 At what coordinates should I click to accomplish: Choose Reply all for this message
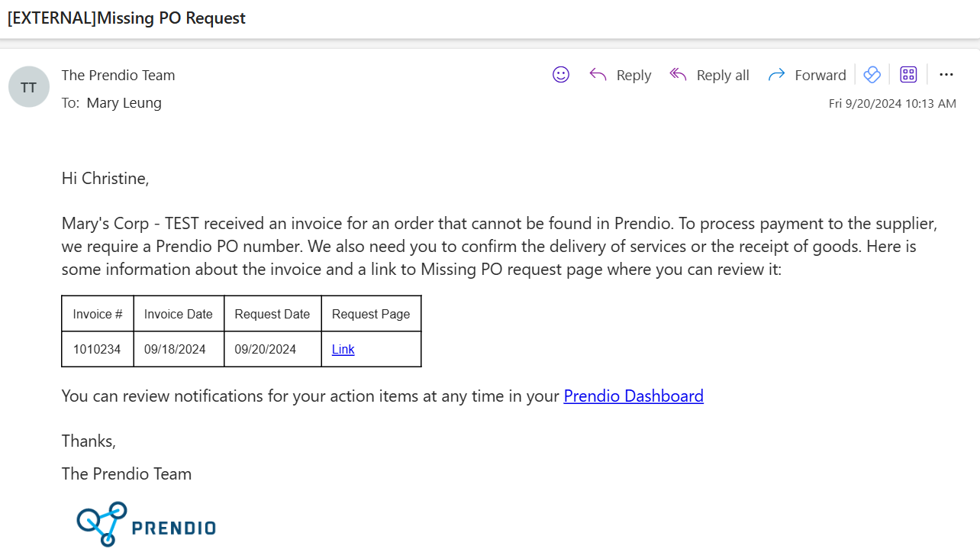[709, 75]
